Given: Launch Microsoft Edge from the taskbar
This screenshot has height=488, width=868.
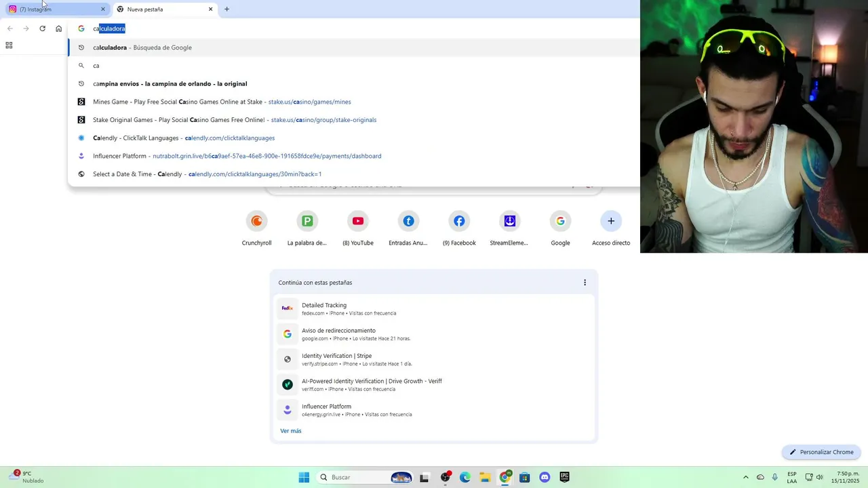Looking at the screenshot, I should (465, 477).
